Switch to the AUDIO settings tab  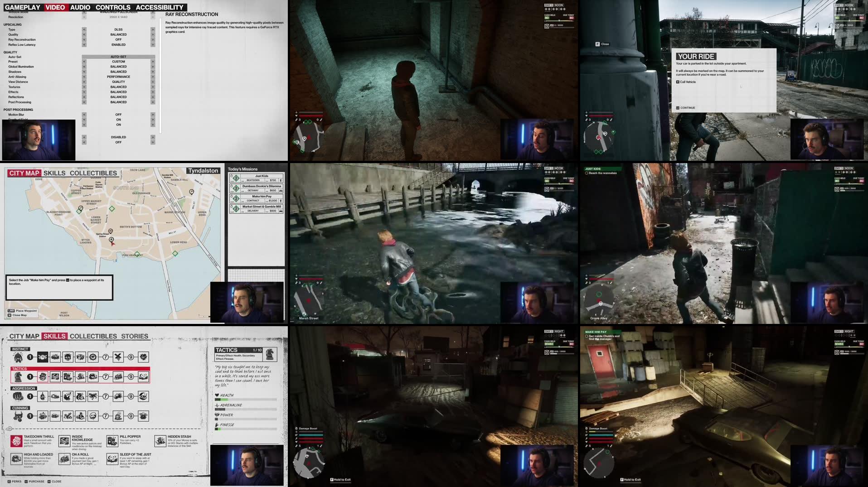click(x=80, y=7)
